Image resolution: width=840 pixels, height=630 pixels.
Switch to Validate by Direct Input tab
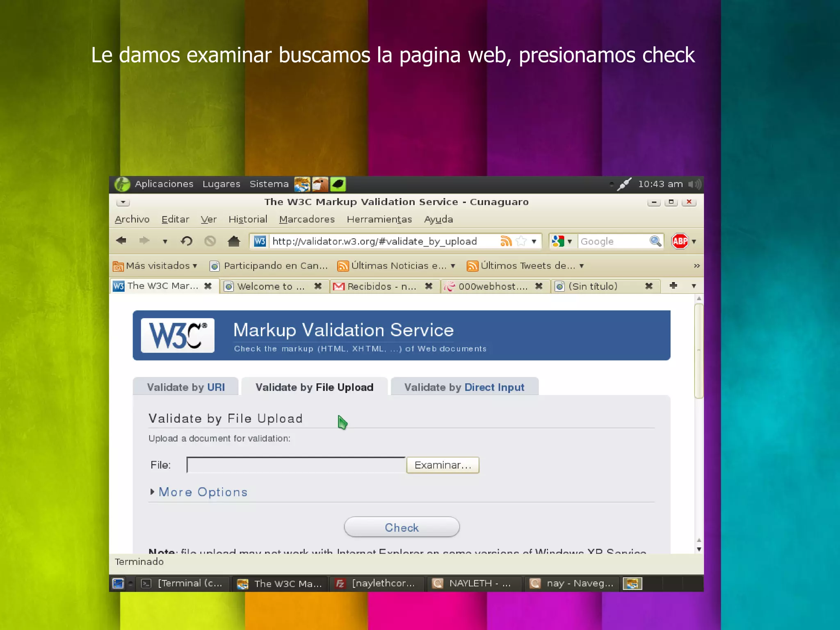[x=464, y=387]
